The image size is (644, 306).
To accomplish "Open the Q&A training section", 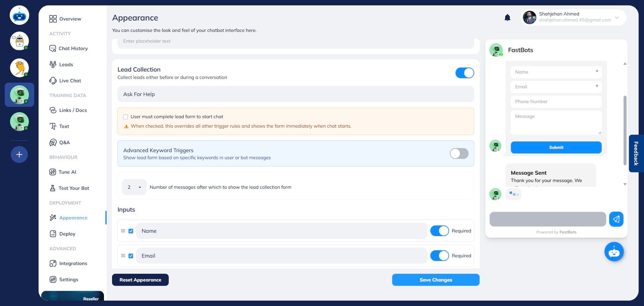I will coord(64,142).
